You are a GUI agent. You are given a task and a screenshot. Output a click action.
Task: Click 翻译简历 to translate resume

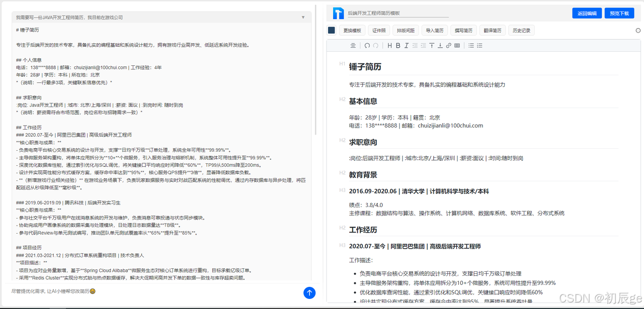(492, 30)
